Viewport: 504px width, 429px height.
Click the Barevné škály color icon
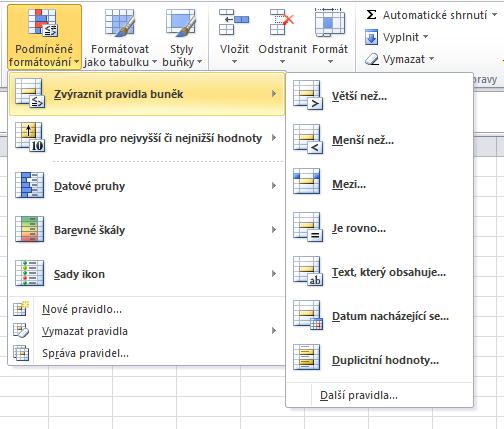30,229
